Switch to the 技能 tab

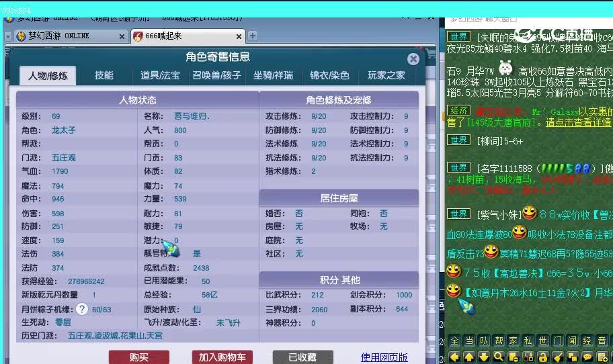point(104,75)
